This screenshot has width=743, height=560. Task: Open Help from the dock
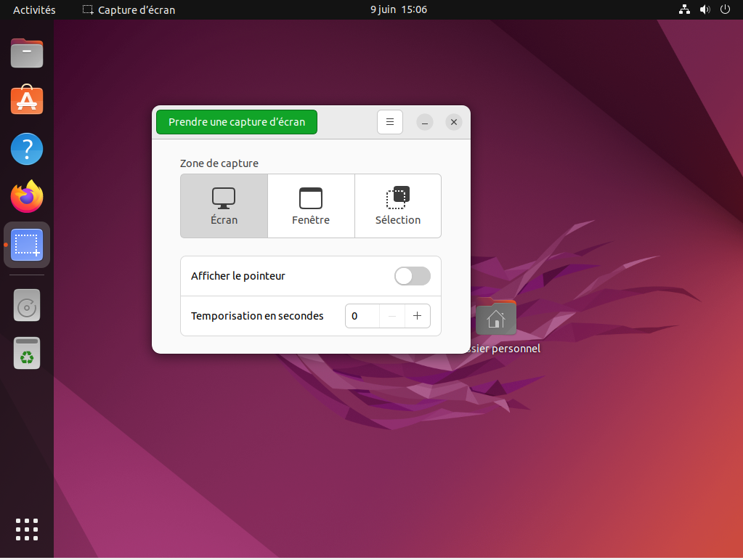tap(27, 149)
